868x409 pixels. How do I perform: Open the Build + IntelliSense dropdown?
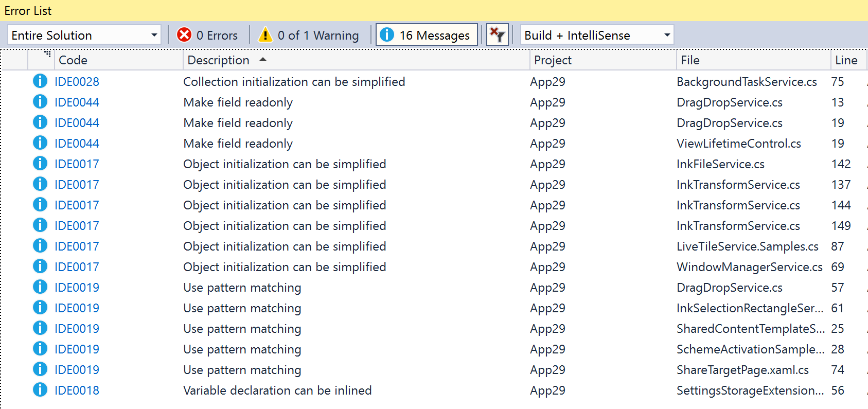tap(597, 35)
